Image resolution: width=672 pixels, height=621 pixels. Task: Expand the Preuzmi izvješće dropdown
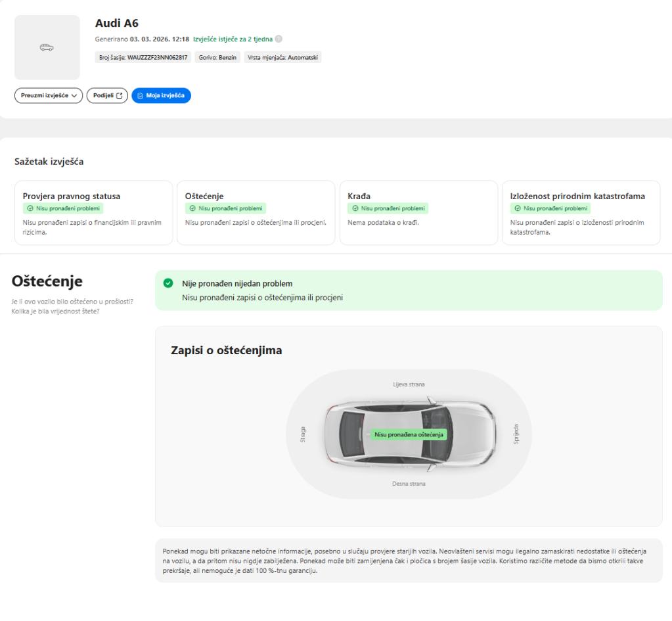[x=49, y=95]
